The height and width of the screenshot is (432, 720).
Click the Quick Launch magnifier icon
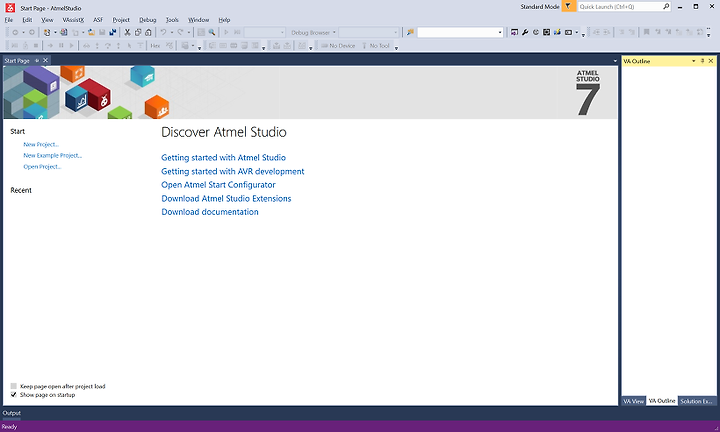point(666,6)
